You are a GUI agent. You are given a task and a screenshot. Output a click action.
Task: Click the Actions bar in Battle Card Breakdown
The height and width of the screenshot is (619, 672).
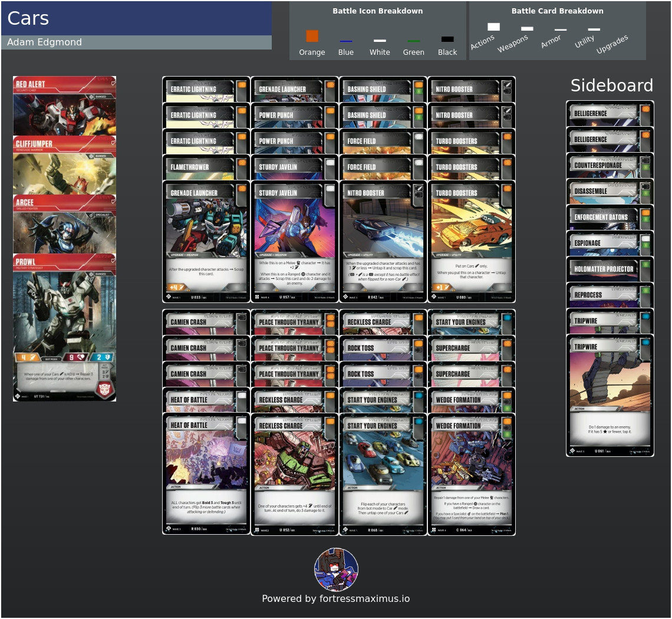click(x=494, y=27)
